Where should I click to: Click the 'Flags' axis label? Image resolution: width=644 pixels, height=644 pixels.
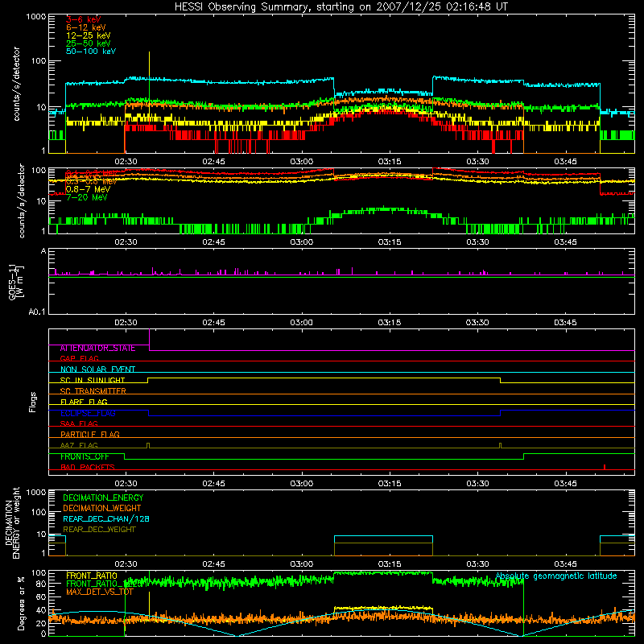[x=32, y=402]
